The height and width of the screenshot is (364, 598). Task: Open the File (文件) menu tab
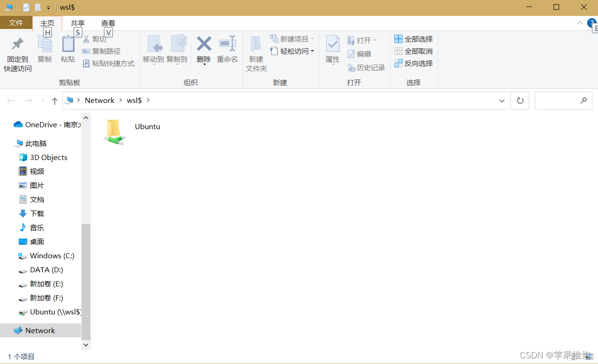(x=16, y=23)
